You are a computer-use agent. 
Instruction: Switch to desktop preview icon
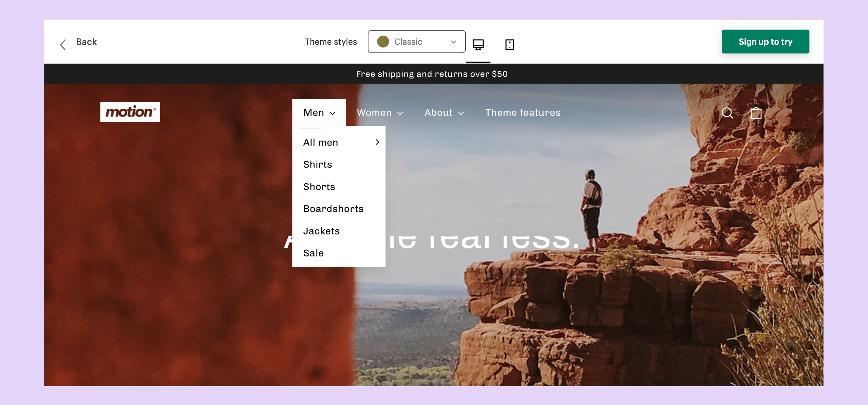tap(478, 44)
